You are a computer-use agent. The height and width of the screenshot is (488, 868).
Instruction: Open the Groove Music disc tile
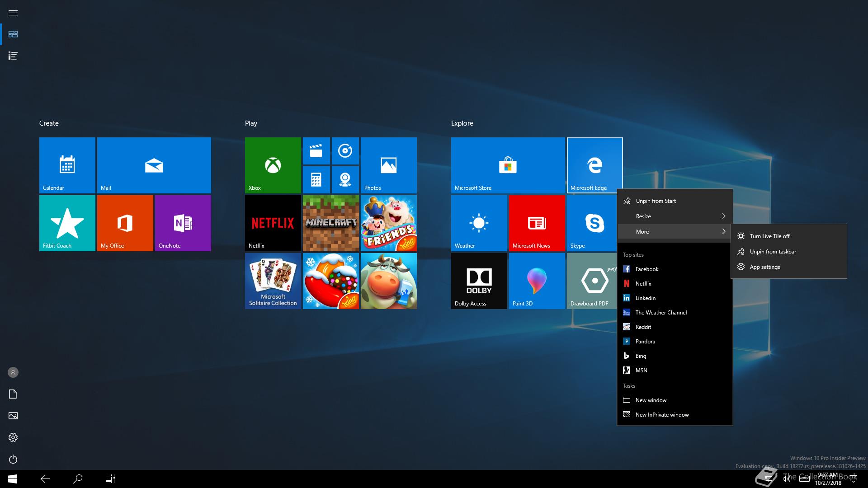click(345, 151)
